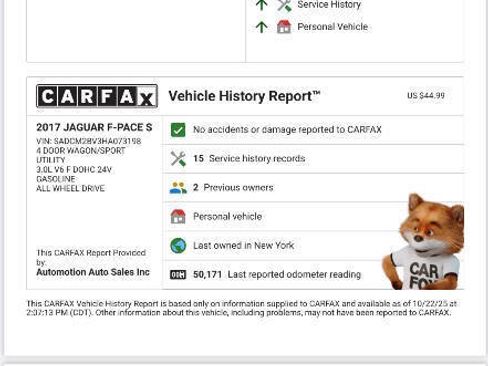488x366 pixels.
Task: Click the green arrow beside Personal Vehicle
Action: [262, 27]
